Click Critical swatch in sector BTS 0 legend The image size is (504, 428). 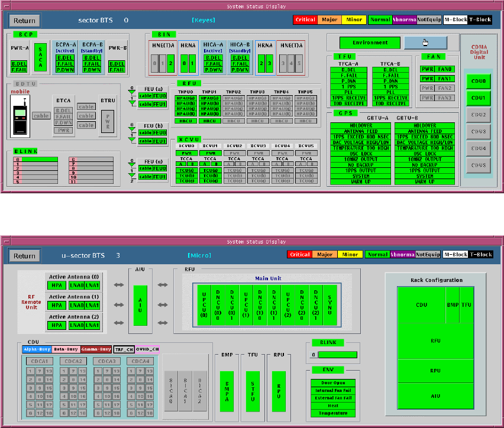[x=305, y=20]
